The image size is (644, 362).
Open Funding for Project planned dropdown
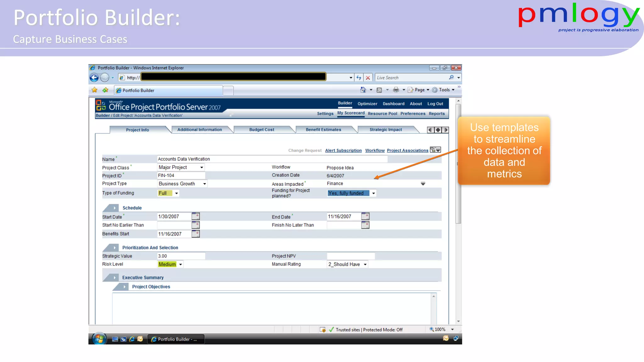click(x=373, y=193)
